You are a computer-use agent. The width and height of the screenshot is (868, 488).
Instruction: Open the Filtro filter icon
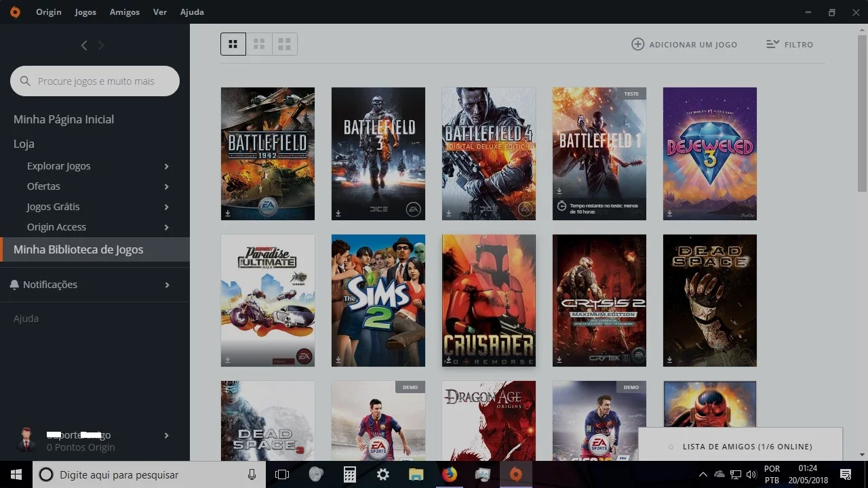[x=772, y=44]
